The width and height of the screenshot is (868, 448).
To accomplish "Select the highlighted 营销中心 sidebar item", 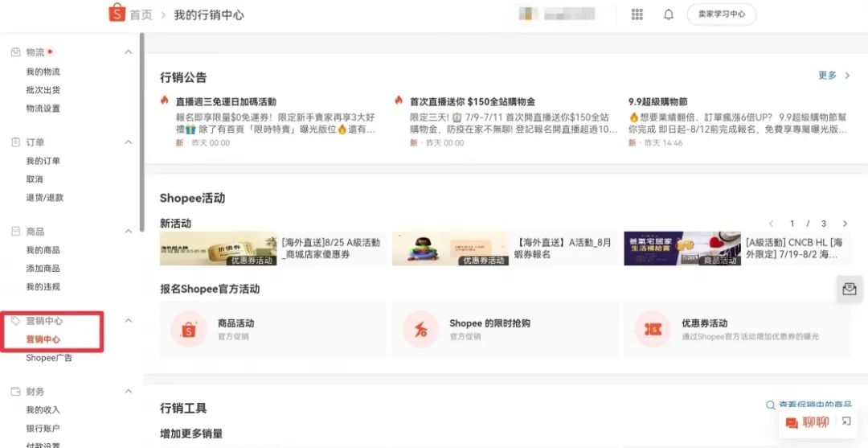I will [43, 339].
